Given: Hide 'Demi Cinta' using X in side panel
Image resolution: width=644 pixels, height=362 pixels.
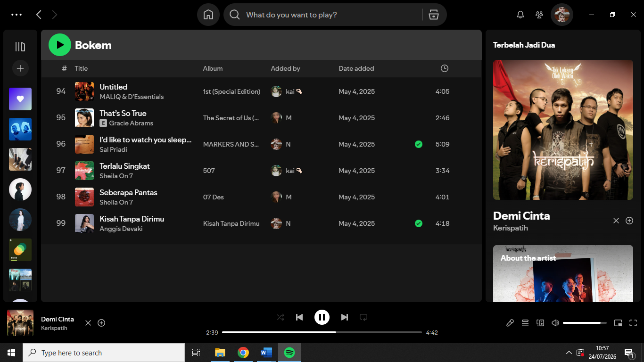Looking at the screenshot, I should (x=616, y=221).
